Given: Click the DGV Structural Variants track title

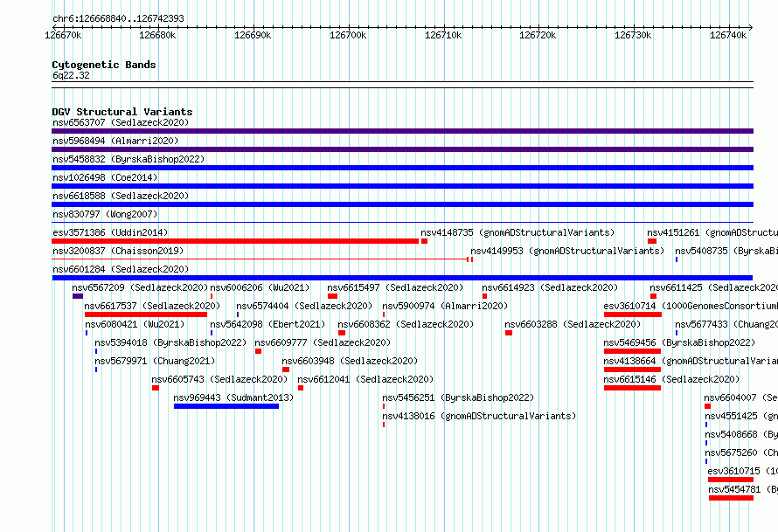Looking at the screenshot, I should coord(122,112).
